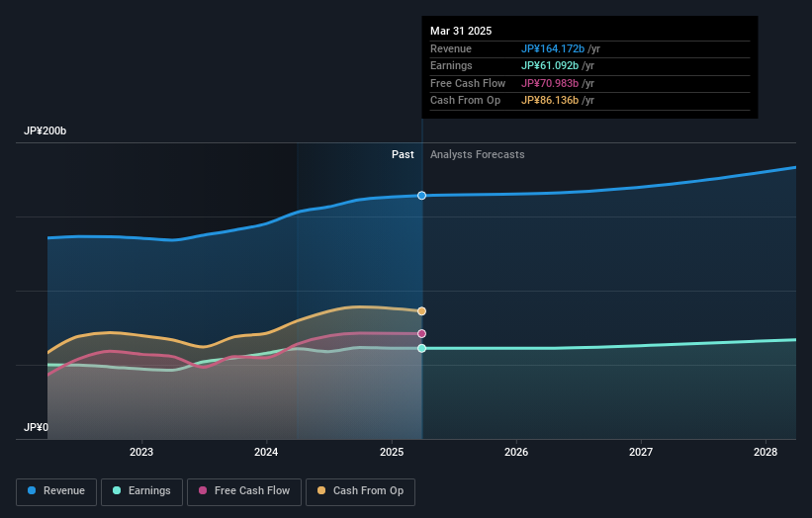Click the Revenue row label in tooltip

451,48
